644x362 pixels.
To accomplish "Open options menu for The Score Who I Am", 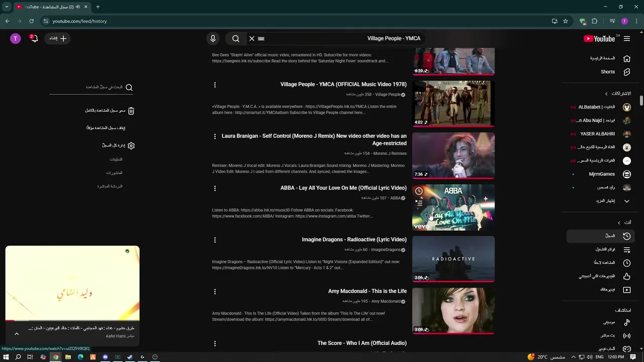I will point(215,343).
